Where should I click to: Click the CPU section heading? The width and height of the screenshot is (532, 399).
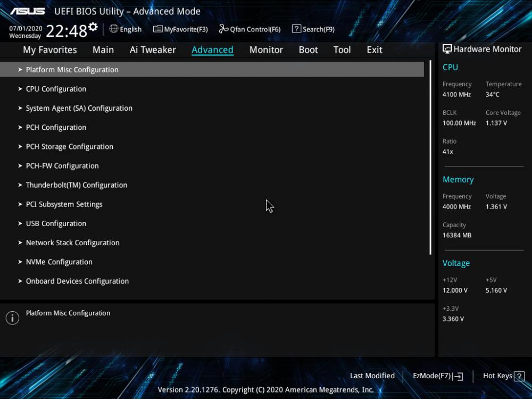click(x=450, y=67)
